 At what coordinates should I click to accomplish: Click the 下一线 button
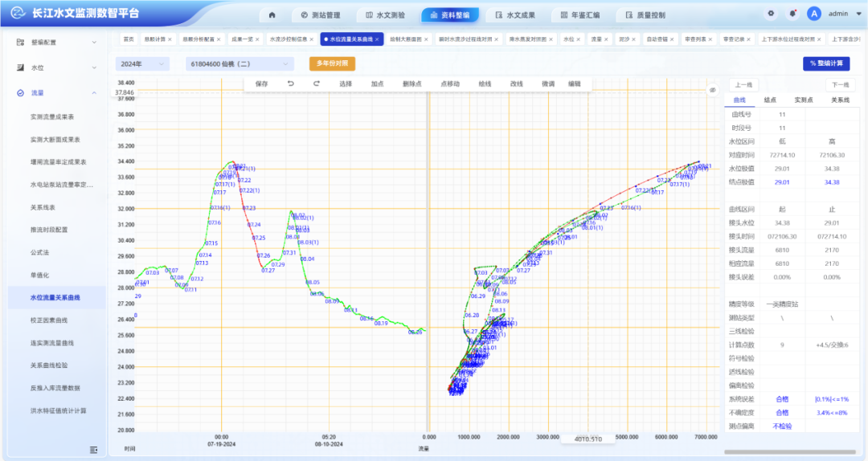tap(840, 84)
